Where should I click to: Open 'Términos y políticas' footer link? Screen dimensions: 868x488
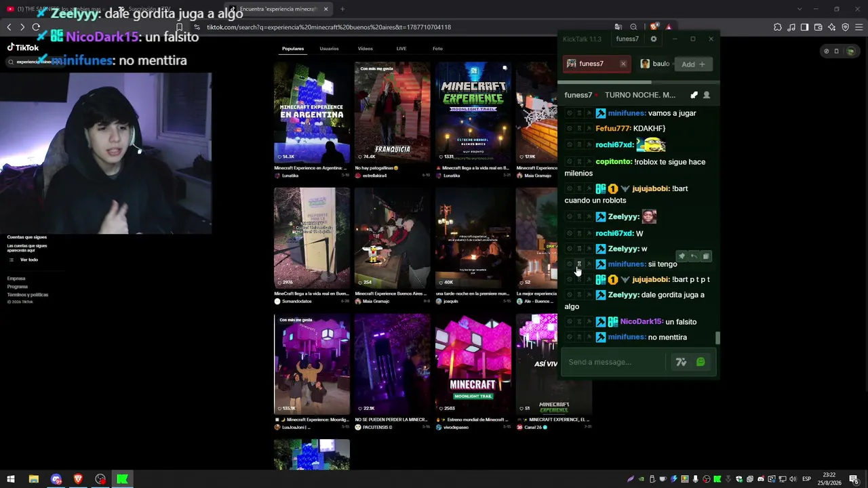pyautogui.click(x=28, y=295)
